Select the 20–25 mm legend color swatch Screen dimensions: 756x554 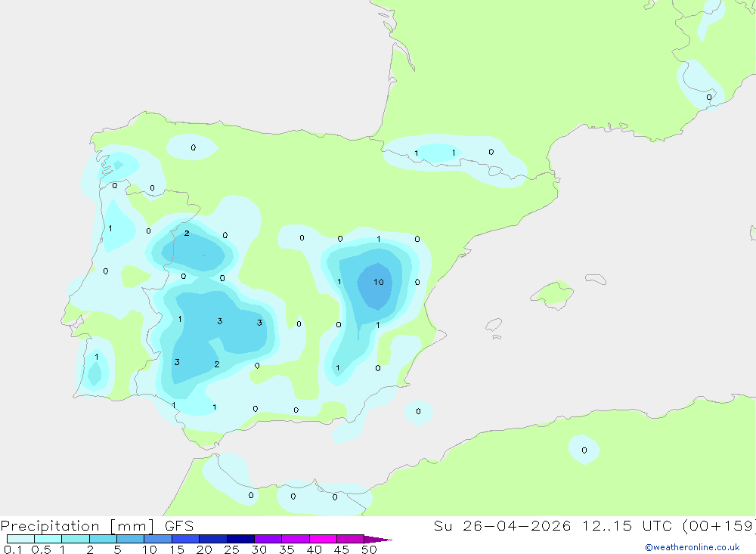213,539
